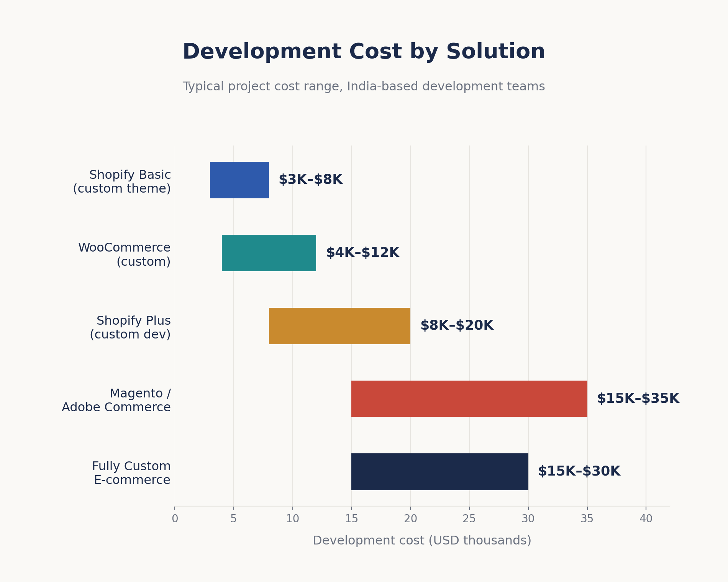
Task: Click the "$4K–$12K" value label
Action: [x=362, y=253]
